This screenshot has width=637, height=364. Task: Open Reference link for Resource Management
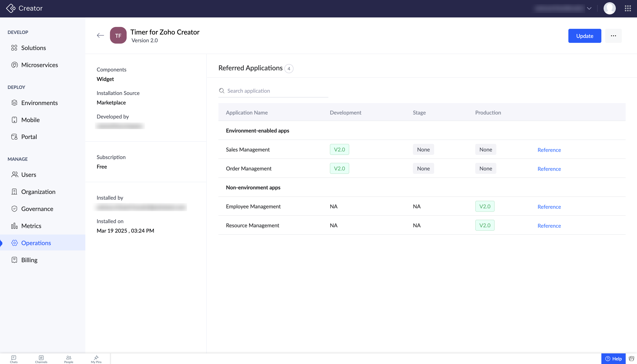[549, 226]
